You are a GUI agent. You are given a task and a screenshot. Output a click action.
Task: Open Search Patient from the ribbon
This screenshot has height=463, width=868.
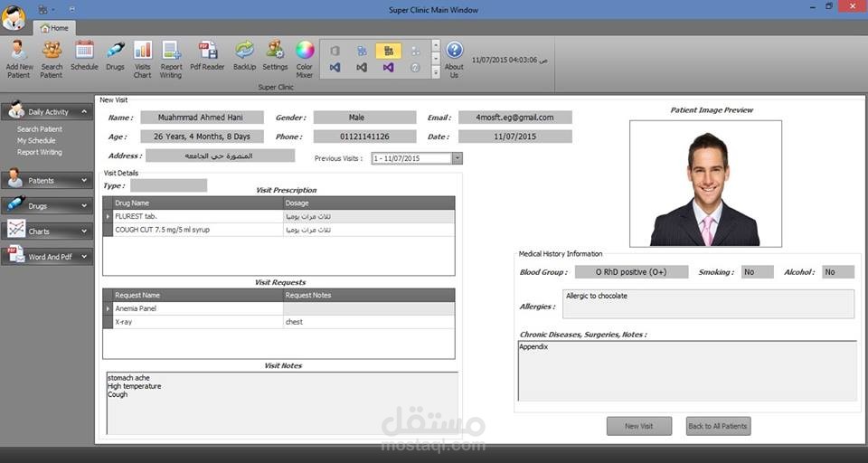tap(52, 60)
